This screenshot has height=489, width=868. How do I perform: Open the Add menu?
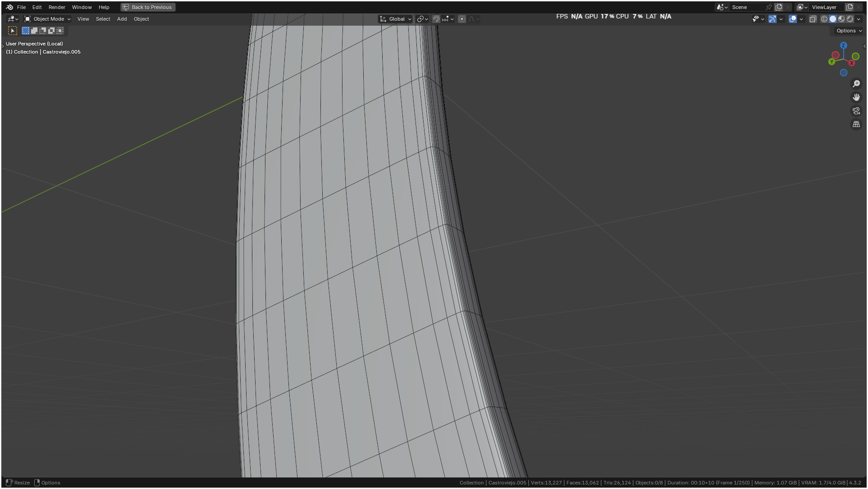pos(122,19)
